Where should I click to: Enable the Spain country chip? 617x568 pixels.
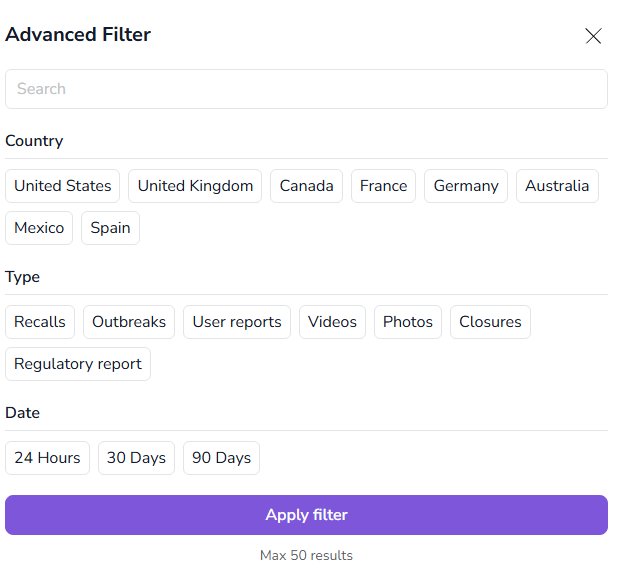110,228
